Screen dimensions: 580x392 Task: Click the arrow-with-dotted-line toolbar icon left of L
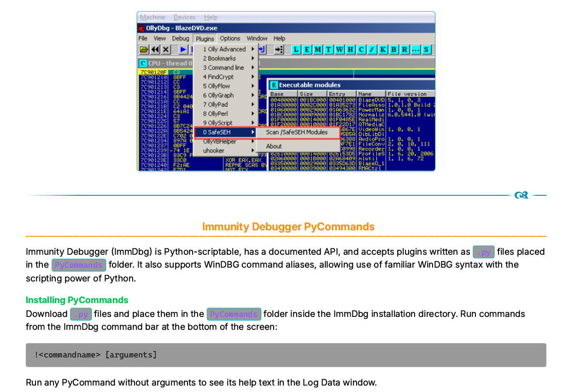(279, 49)
